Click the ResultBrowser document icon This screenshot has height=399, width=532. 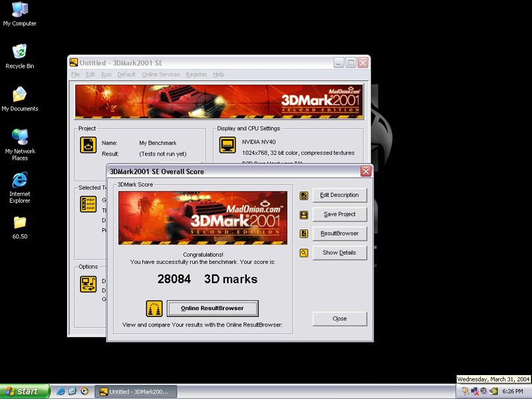304,234
